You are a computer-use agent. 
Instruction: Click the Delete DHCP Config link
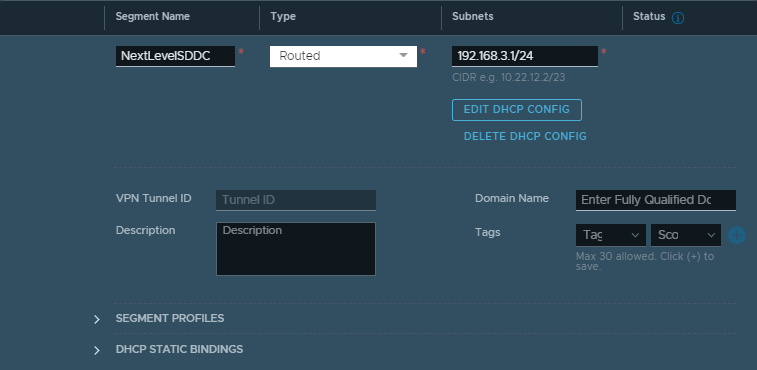point(525,137)
